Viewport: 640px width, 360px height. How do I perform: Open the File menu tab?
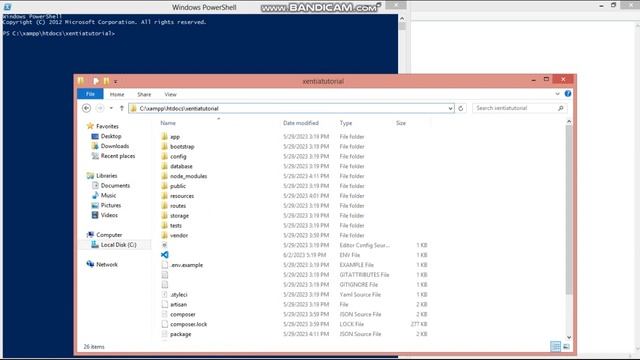pyautogui.click(x=90, y=94)
